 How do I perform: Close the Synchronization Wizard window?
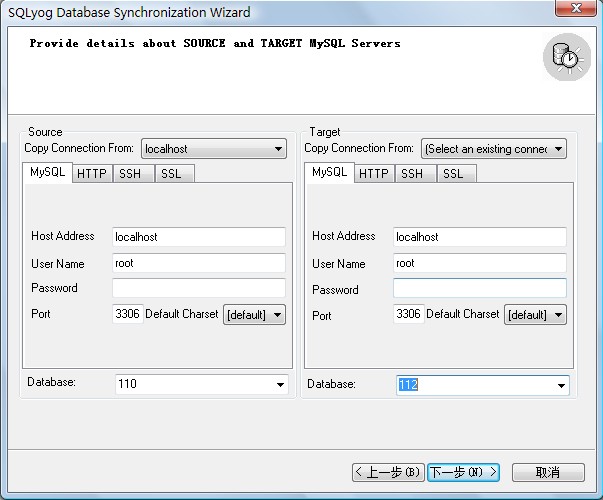[x=576, y=8]
